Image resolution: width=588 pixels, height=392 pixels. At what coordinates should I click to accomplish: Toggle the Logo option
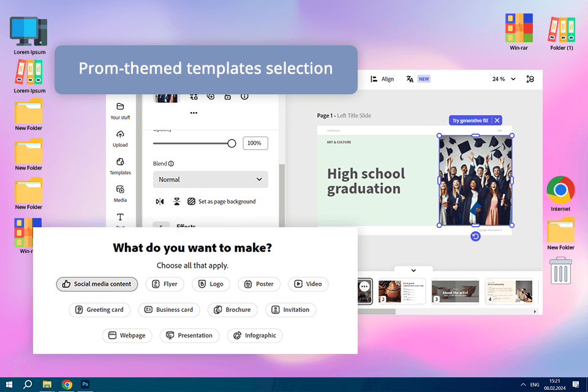pyautogui.click(x=211, y=284)
